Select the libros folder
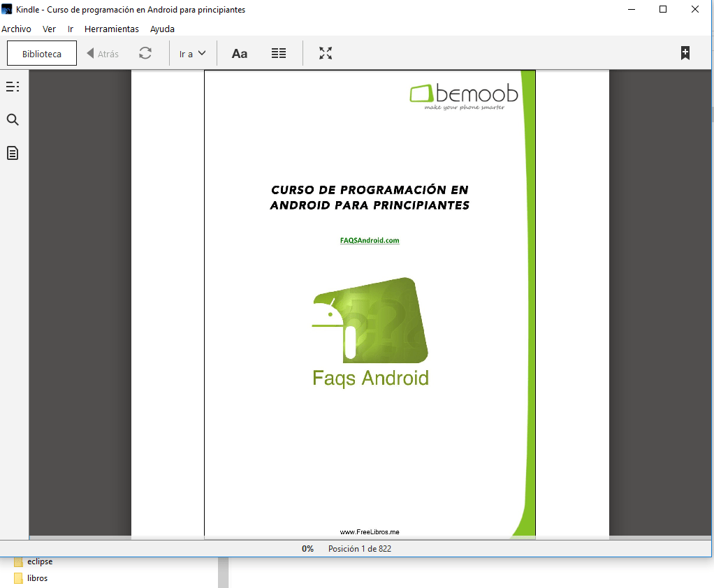This screenshot has height=588, width=714. [37, 578]
